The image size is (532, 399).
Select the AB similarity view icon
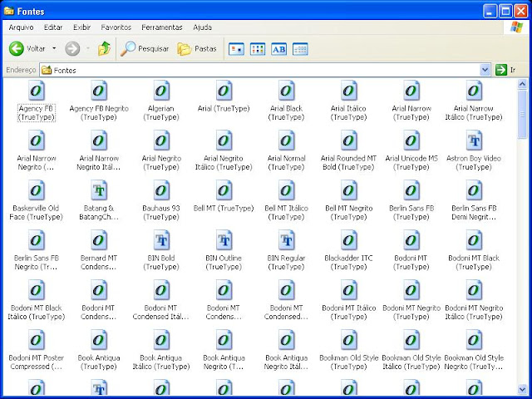tap(279, 49)
